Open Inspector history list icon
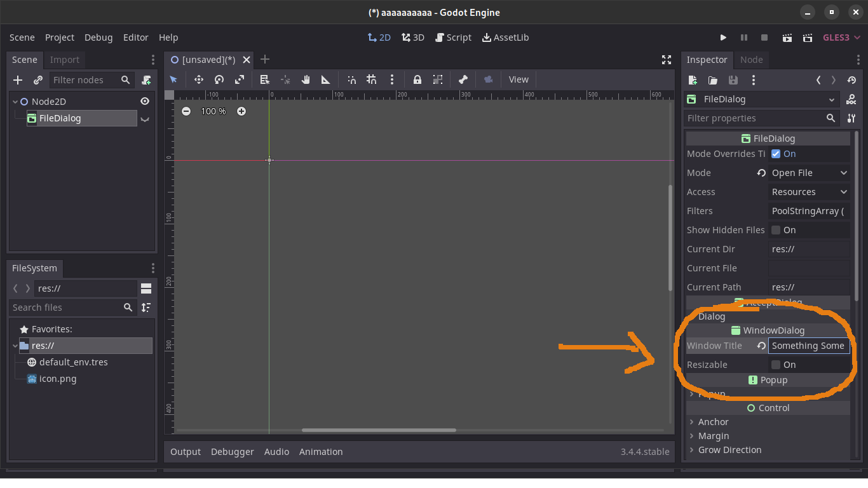Image resolution: width=868 pixels, height=488 pixels. [x=851, y=80]
